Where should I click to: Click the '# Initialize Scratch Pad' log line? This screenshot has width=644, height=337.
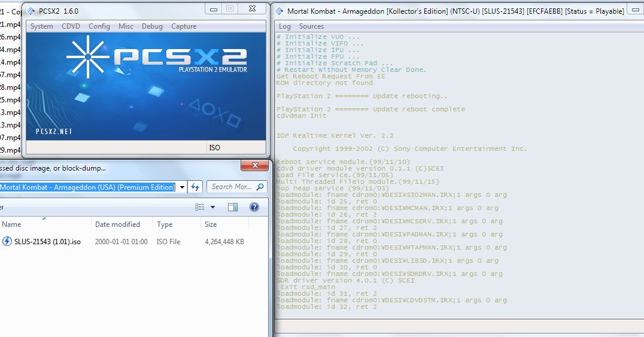click(335, 63)
